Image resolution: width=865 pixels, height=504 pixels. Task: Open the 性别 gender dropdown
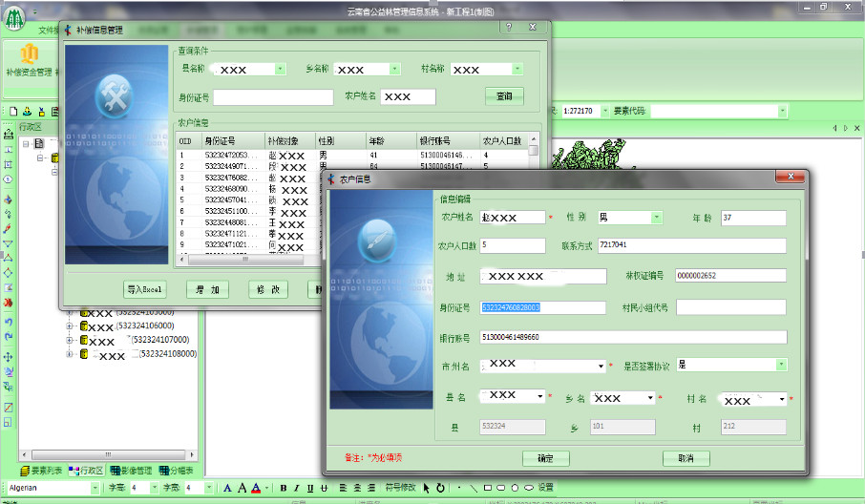point(656,218)
